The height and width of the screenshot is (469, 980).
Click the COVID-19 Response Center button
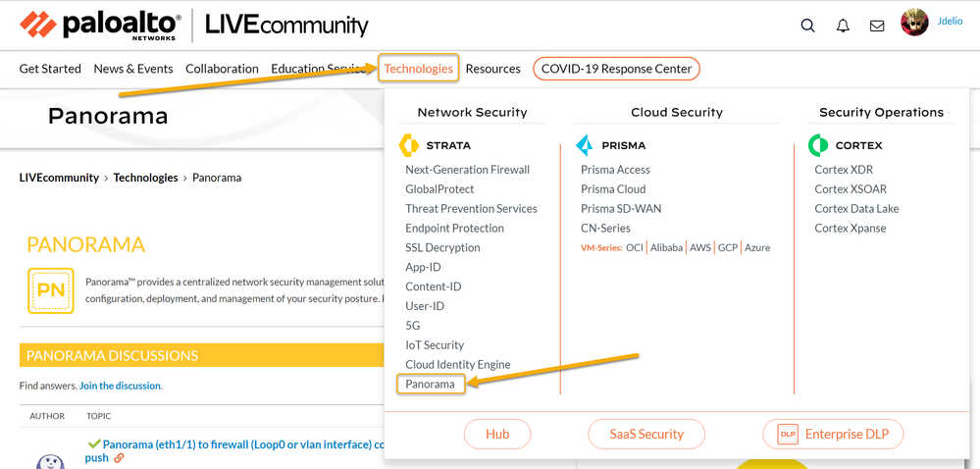617,69
